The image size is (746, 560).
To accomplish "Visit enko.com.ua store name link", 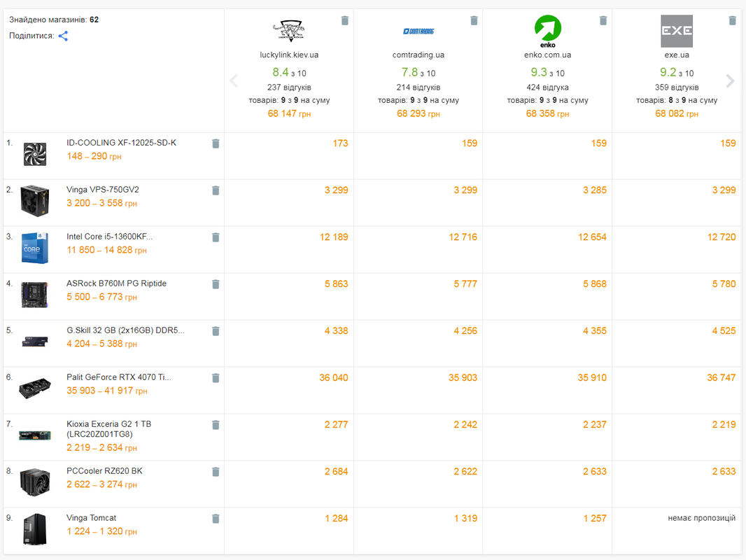I will pyautogui.click(x=548, y=55).
